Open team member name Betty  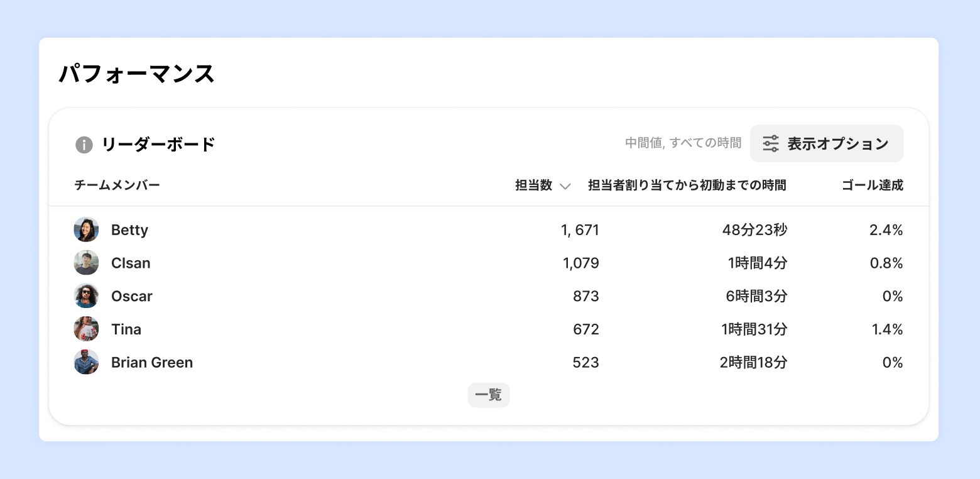129,230
